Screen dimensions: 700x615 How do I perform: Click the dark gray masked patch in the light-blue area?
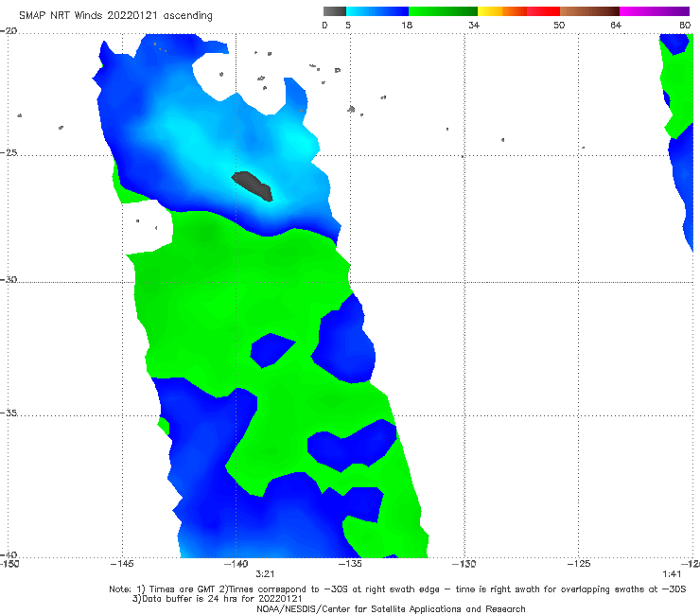tap(253, 185)
